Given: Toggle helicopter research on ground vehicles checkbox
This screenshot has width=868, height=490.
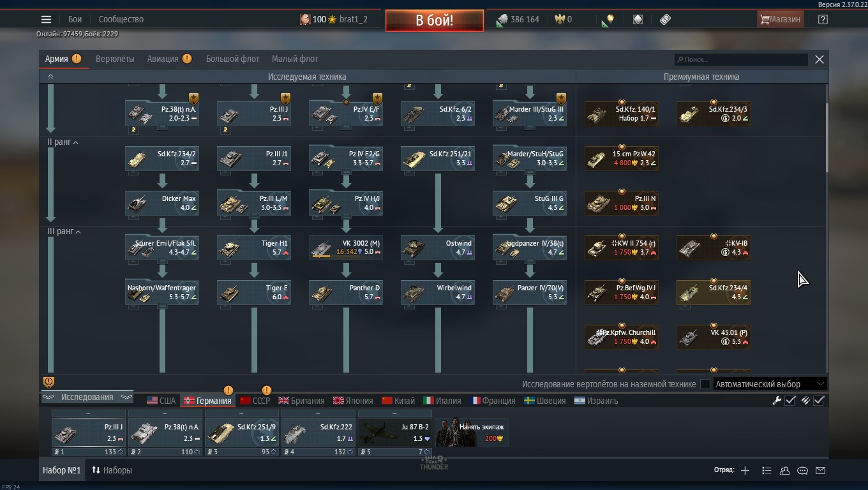Looking at the screenshot, I should tap(705, 384).
